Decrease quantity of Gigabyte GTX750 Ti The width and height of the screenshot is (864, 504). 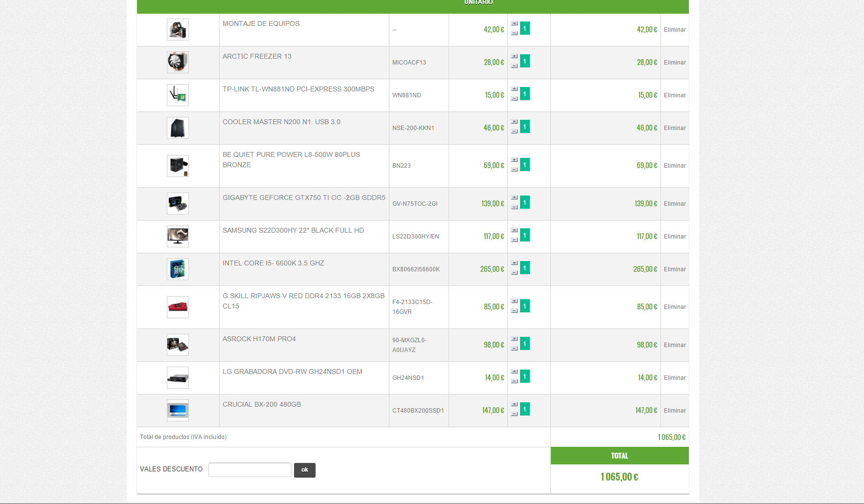pyautogui.click(x=514, y=207)
